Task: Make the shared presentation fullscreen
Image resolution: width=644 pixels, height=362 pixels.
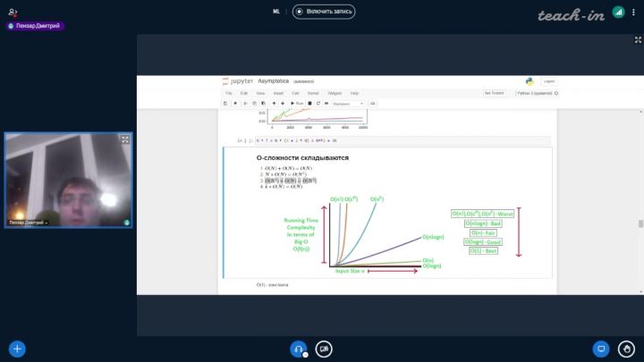Action: [x=637, y=40]
